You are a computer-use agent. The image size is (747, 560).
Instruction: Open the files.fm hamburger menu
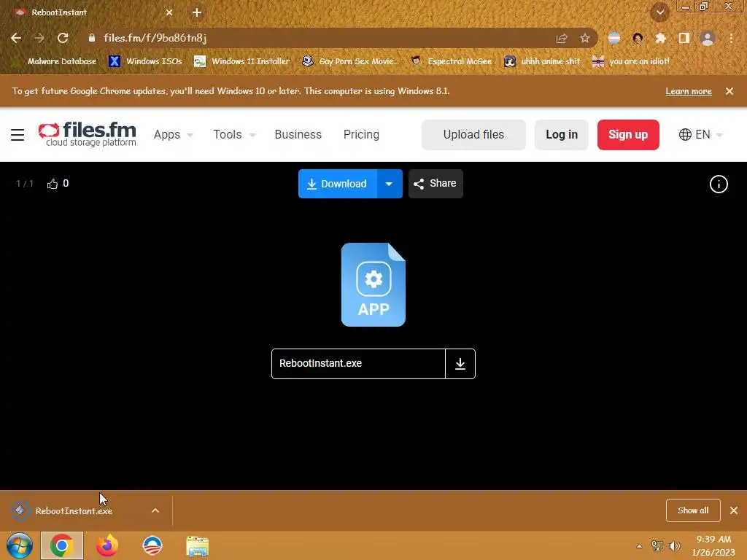point(18,135)
